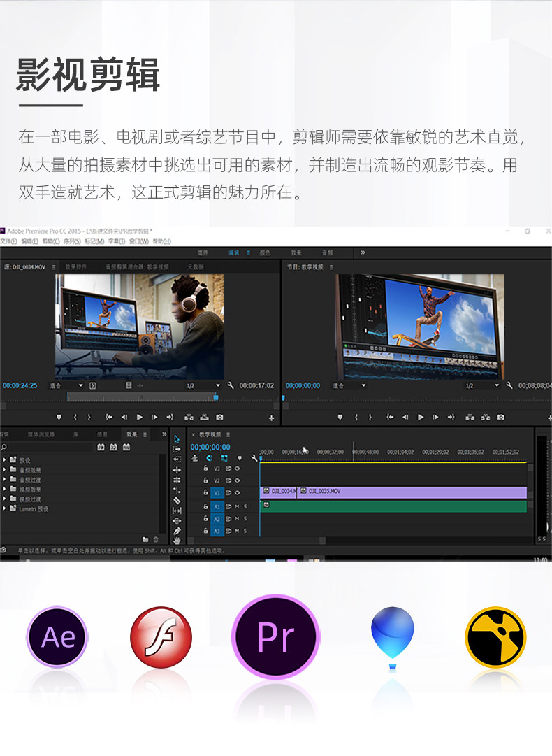The image size is (552, 756).
Task: Toggle V2 track eye visibility
Action: point(237,480)
